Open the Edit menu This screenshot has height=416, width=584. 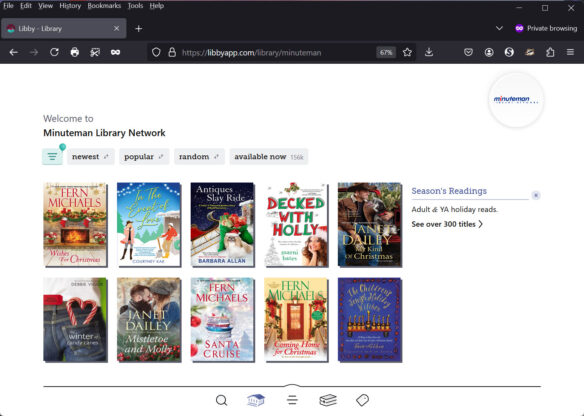[x=26, y=6]
